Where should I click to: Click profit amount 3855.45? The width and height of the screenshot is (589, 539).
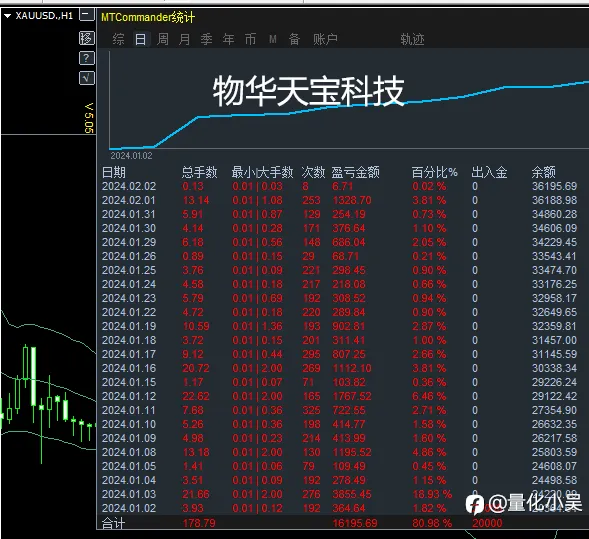click(x=352, y=494)
